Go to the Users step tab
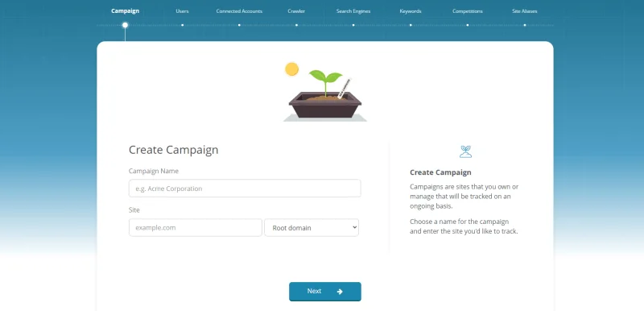The width and height of the screenshot is (644, 311). tap(183, 11)
